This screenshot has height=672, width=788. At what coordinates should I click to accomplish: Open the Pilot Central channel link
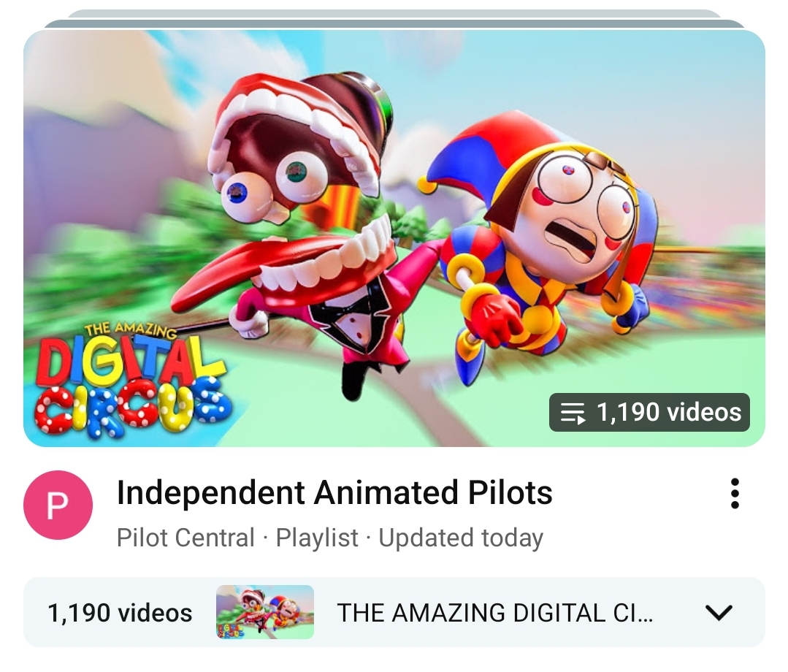tap(185, 538)
